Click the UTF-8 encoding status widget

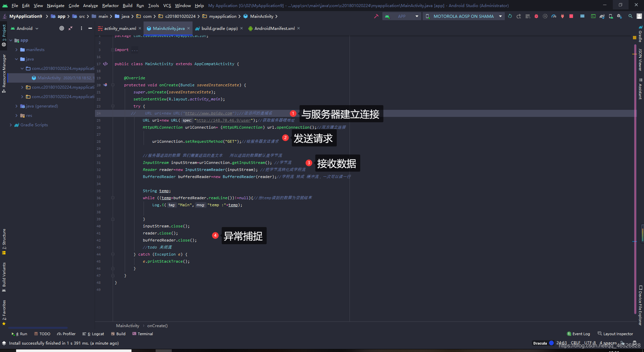click(590, 343)
